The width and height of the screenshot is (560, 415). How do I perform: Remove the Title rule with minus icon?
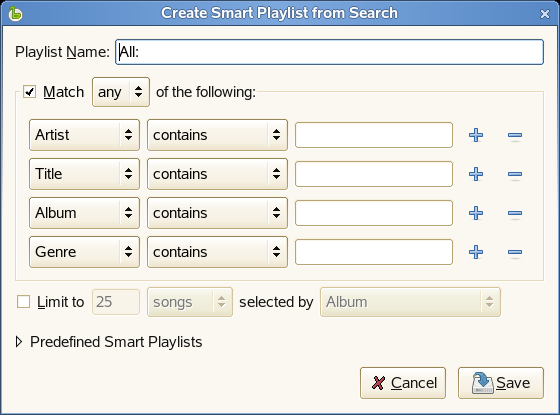point(515,174)
